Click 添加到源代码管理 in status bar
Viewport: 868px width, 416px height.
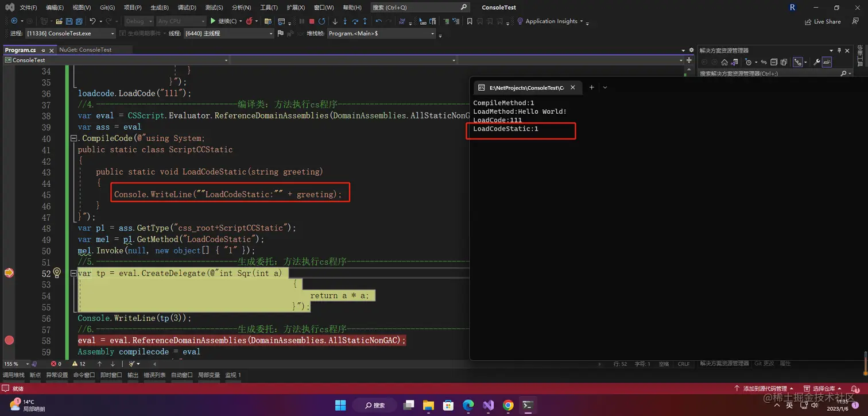(765, 389)
